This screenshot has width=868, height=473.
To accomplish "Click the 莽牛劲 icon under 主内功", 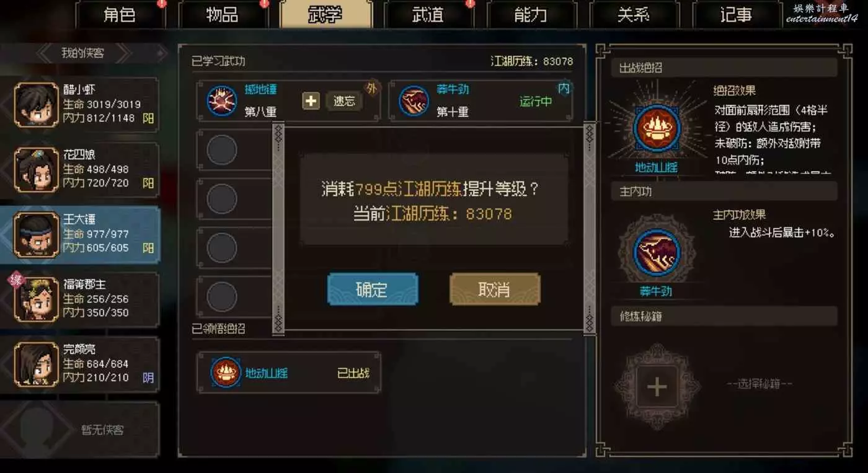I will (x=657, y=252).
